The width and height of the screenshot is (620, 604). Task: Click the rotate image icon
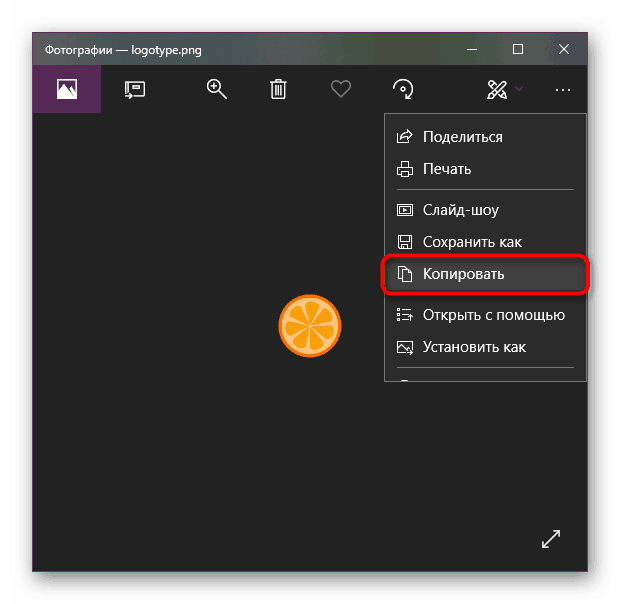[x=404, y=90]
